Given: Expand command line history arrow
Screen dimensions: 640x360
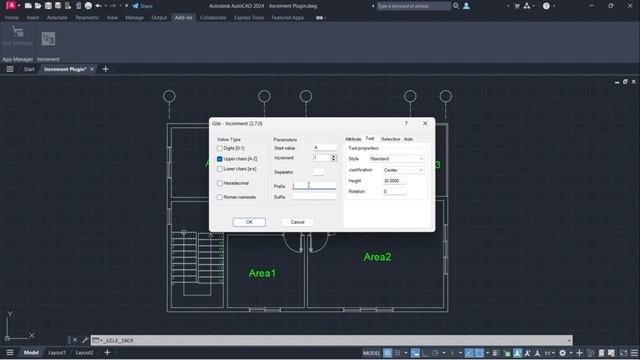Looking at the screenshot, I should click(x=569, y=340).
